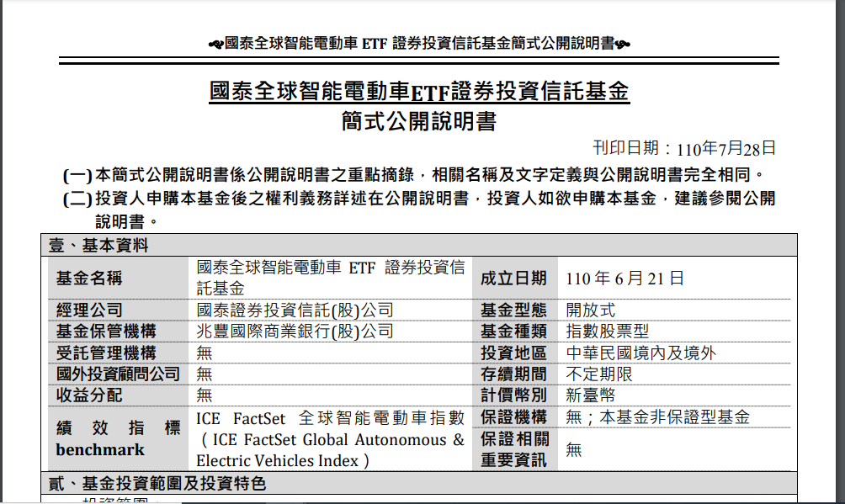Click the main title 國泰全球智能電動車ETF證券投資信託基金
Viewport: 845px width, 504px height.
[x=418, y=92]
